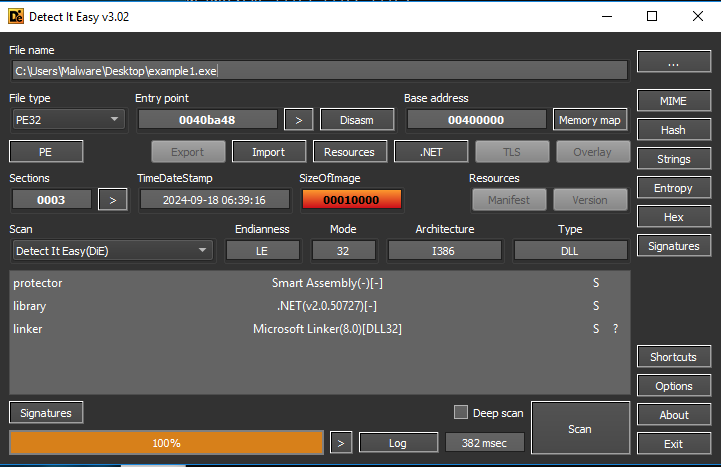Click the red SizeOfImage value 00010000
The image size is (721, 467).
(351, 200)
